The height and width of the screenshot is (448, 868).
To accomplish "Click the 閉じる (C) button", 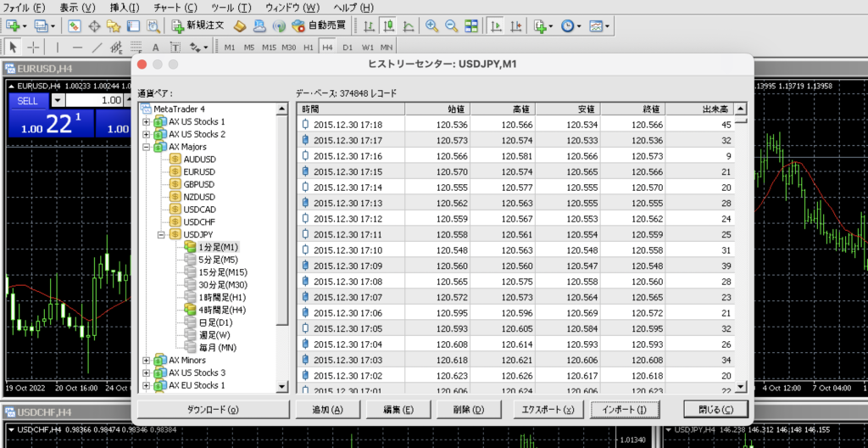I will tap(715, 410).
